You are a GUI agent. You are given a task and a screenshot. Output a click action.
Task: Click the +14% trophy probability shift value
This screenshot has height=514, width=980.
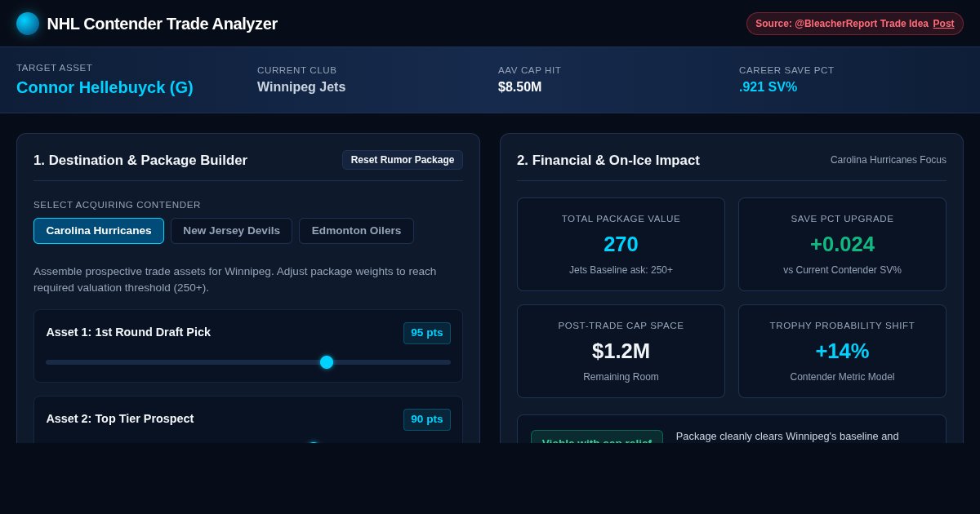[x=842, y=351]
